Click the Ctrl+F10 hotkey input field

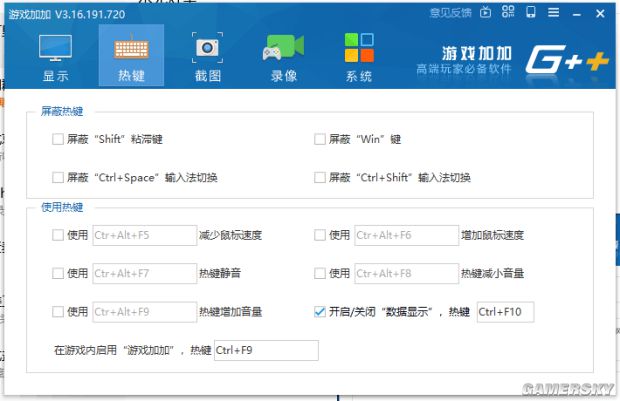[x=505, y=312]
